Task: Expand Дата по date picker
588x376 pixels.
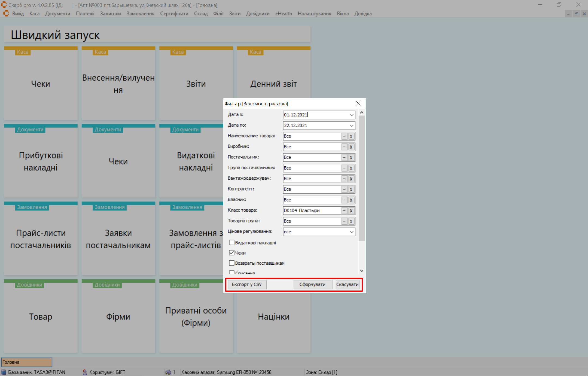Action: pyautogui.click(x=352, y=126)
